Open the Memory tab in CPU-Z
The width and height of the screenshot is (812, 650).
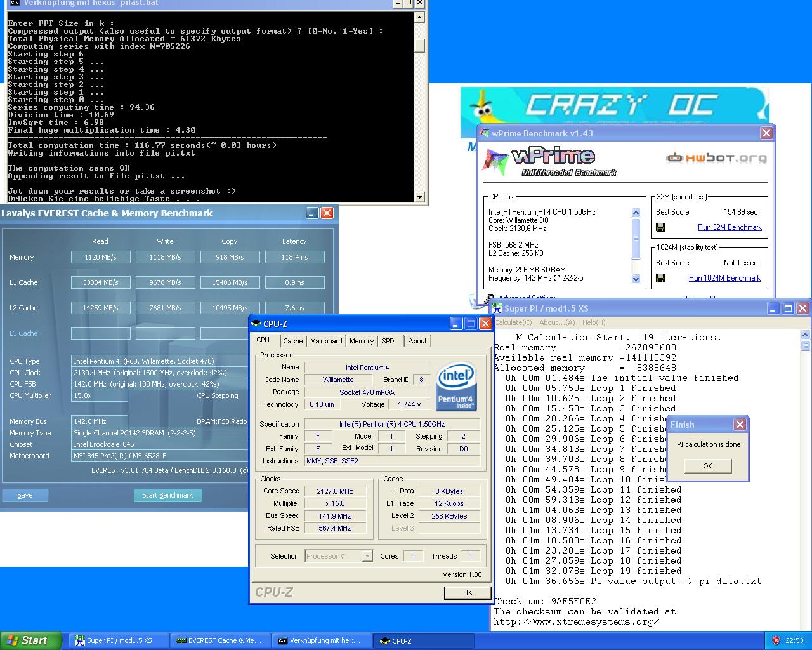click(x=362, y=341)
